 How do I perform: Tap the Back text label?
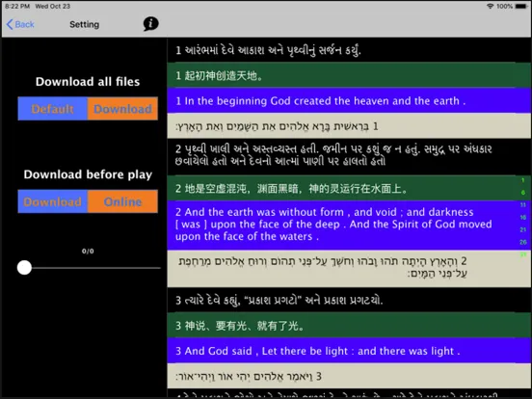(24, 24)
